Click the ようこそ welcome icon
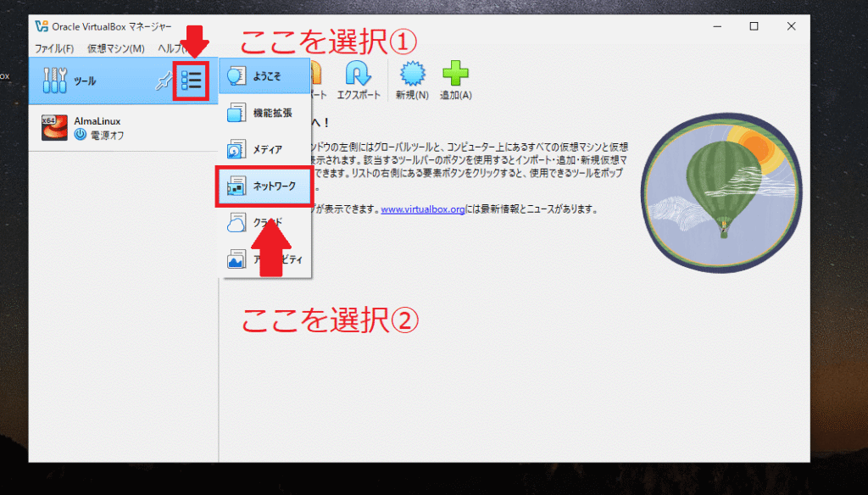 tap(236, 75)
